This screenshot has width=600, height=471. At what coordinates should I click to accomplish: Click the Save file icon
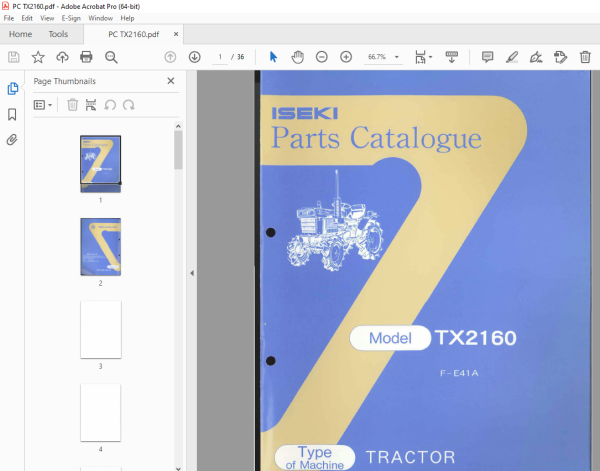tap(14, 57)
